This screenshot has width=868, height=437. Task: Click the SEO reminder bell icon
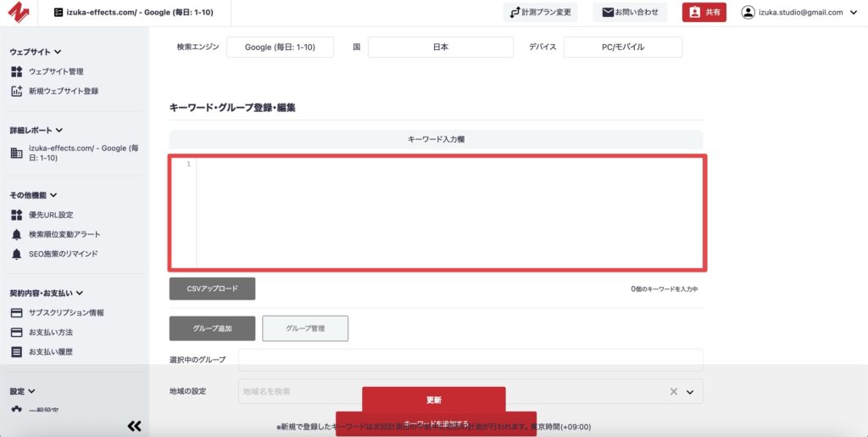pyautogui.click(x=16, y=254)
